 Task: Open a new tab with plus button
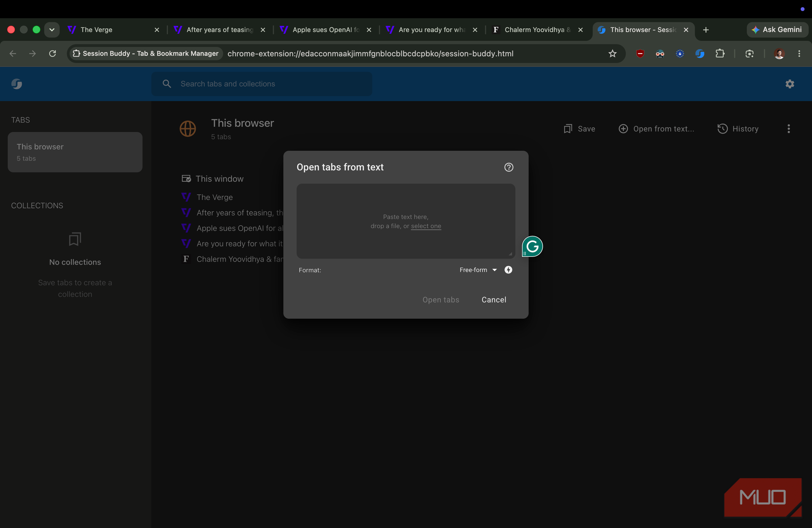pyautogui.click(x=706, y=30)
